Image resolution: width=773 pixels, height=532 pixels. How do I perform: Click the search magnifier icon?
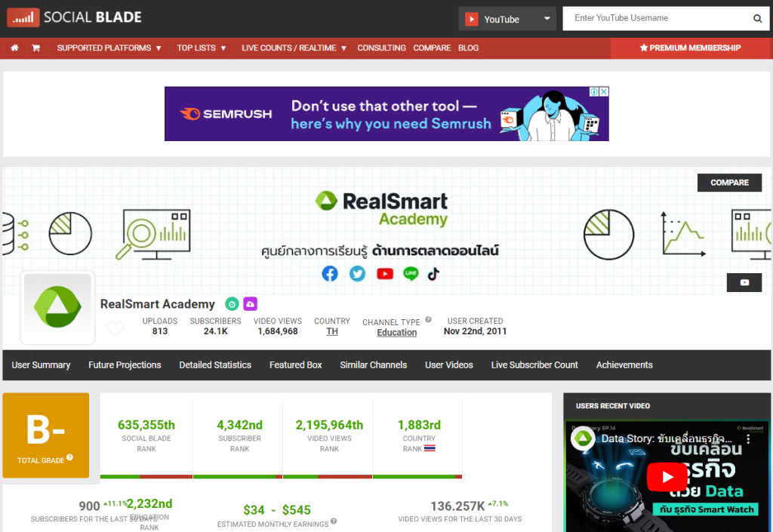757,19
